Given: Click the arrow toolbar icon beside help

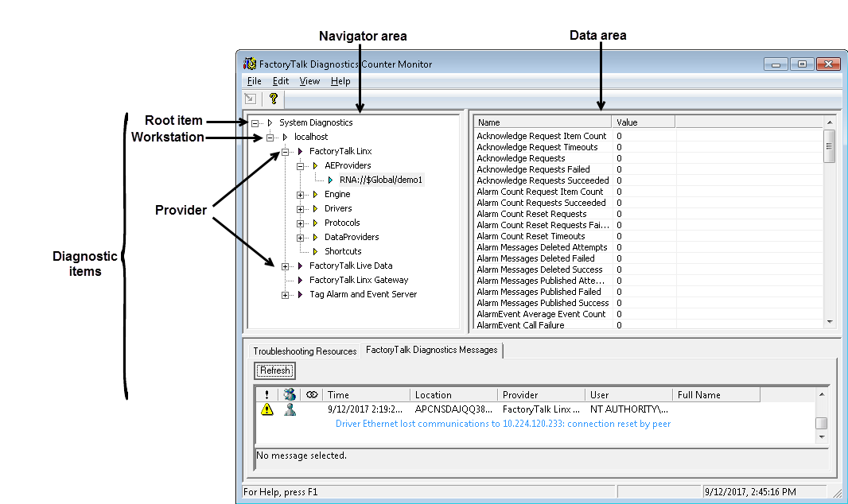Looking at the screenshot, I should [x=251, y=99].
